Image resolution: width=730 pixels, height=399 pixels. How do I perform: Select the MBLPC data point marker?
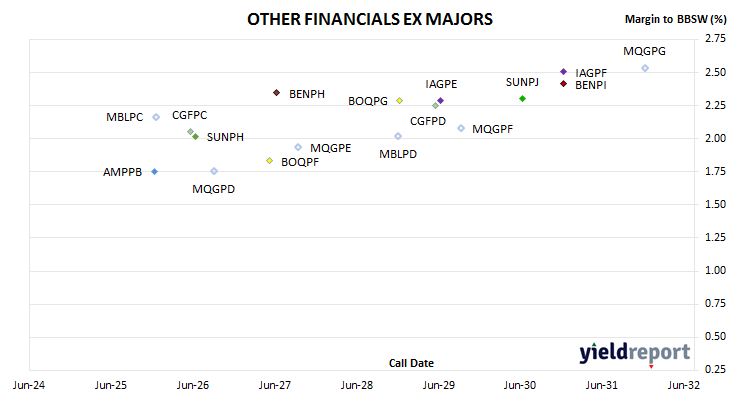(156, 117)
